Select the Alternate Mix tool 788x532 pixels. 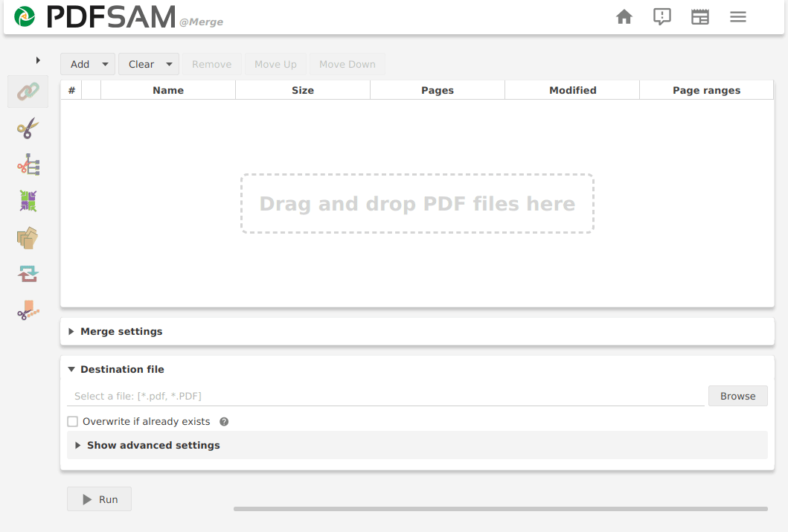point(28,200)
